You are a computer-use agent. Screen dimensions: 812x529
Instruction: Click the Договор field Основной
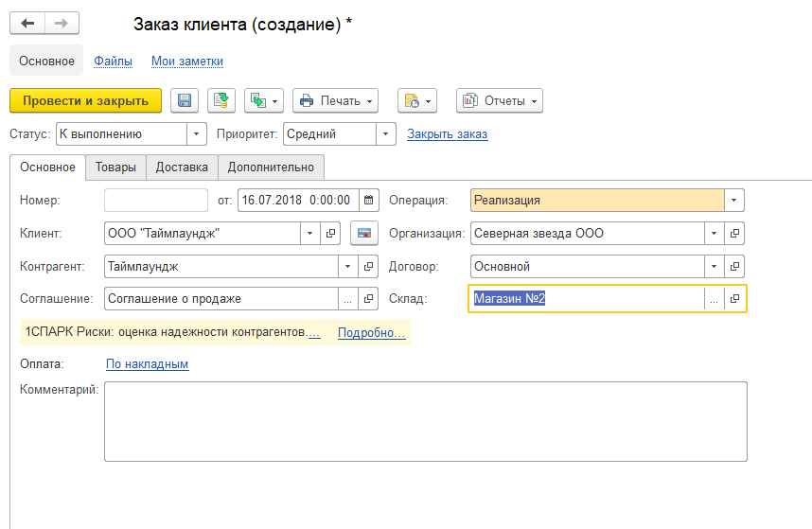pos(588,267)
